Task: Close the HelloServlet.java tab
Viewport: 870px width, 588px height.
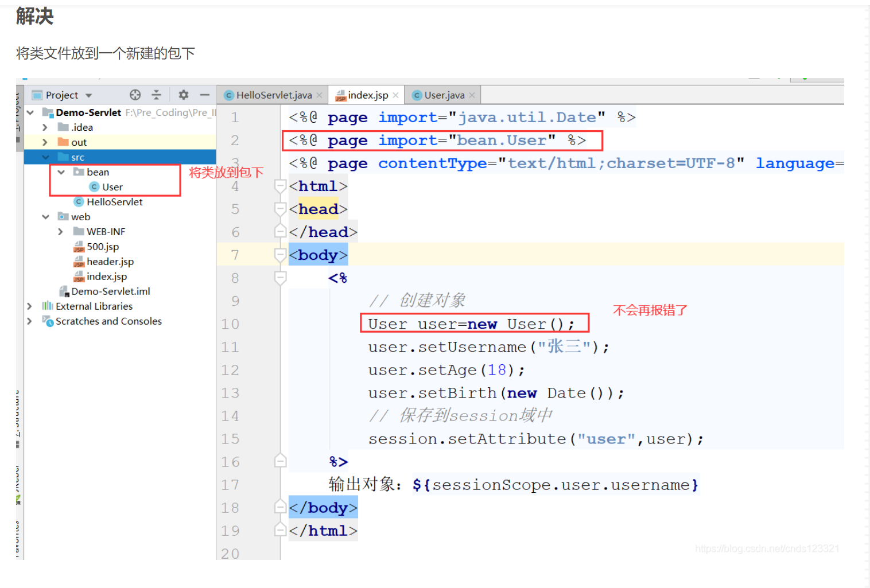Action: [320, 95]
